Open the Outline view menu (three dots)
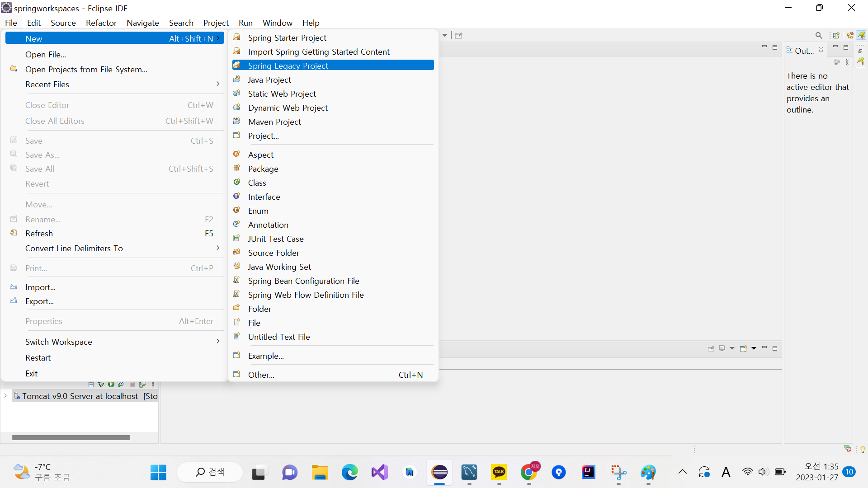The height and width of the screenshot is (488, 868). (x=848, y=62)
